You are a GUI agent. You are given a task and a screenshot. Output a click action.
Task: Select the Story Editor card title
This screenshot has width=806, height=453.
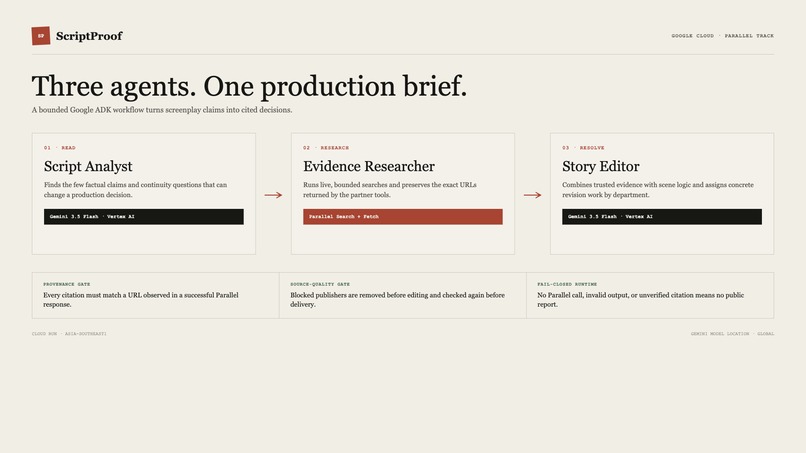[600, 166]
